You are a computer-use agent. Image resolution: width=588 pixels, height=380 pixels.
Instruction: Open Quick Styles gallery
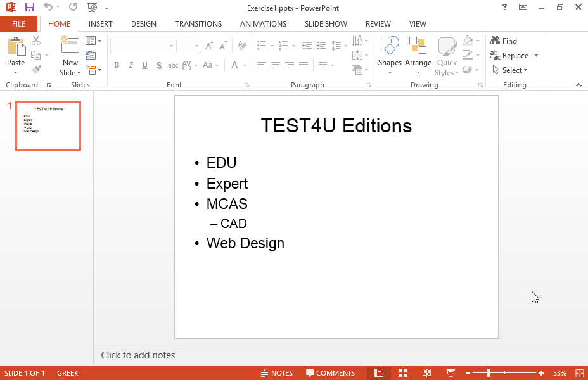coord(447,56)
